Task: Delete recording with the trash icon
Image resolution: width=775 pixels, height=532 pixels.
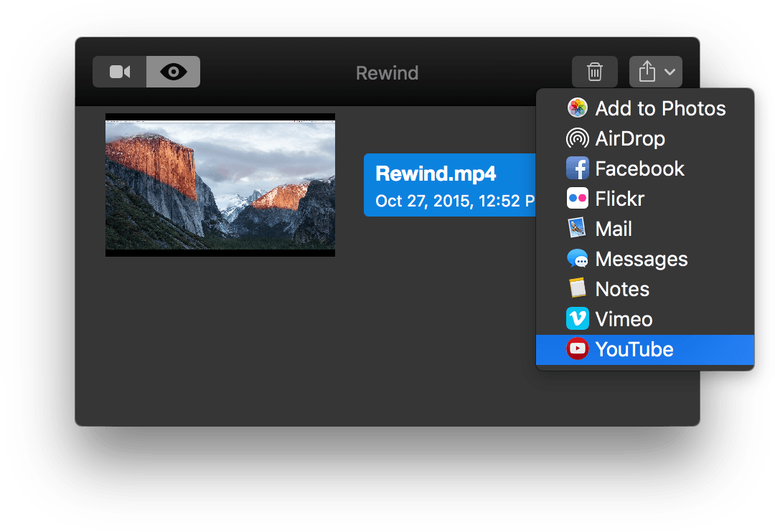Action: pyautogui.click(x=595, y=72)
